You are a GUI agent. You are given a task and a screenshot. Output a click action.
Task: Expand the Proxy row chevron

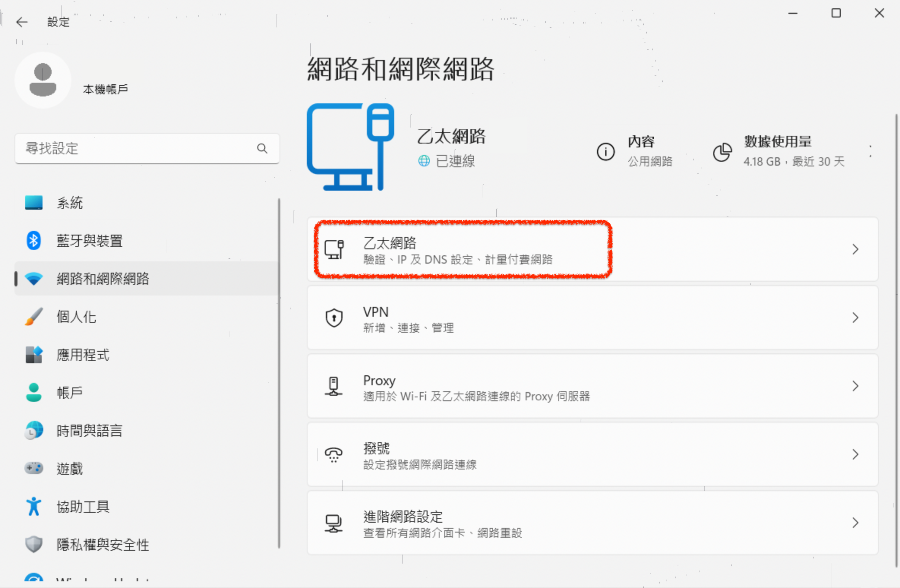[x=855, y=386]
